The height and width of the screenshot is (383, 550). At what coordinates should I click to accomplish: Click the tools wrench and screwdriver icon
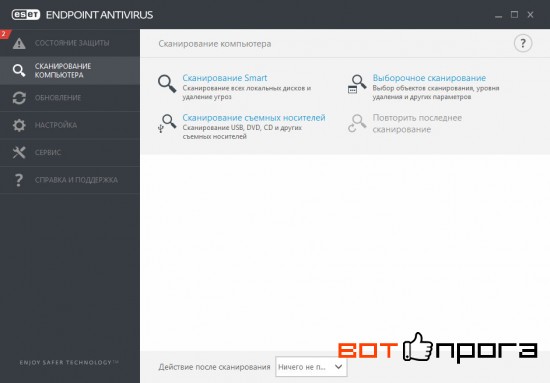[x=19, y=153]
